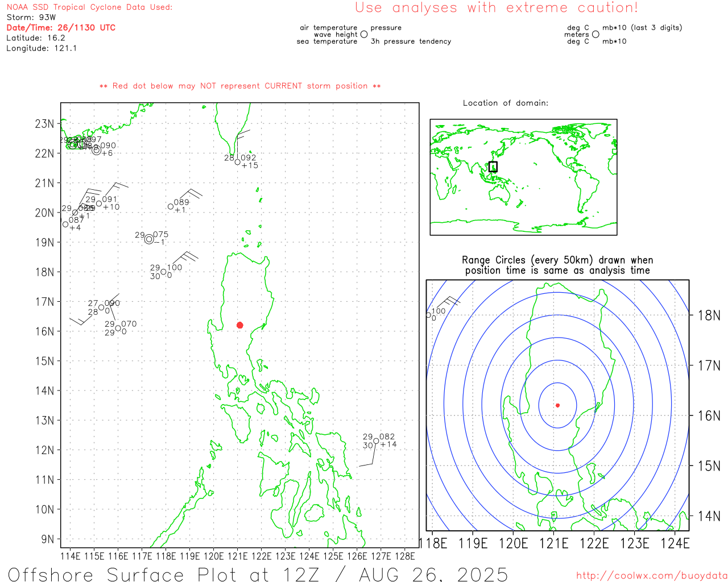Click the '9N' latitude label on main map

[48, 539]
